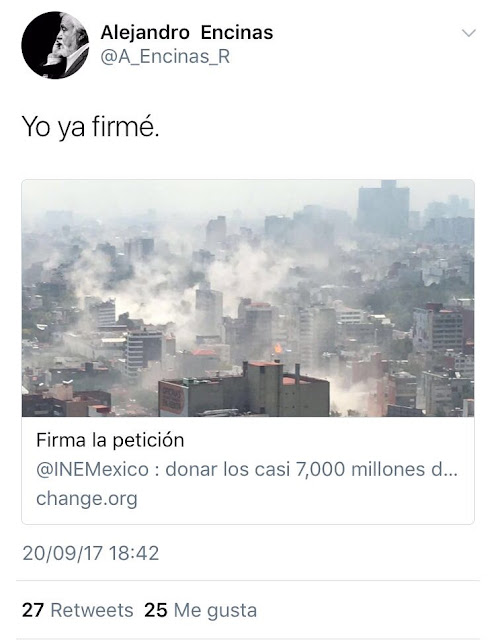View the likes count number 25
Viewport: 496px width, 640px height.
coord(156,611)
